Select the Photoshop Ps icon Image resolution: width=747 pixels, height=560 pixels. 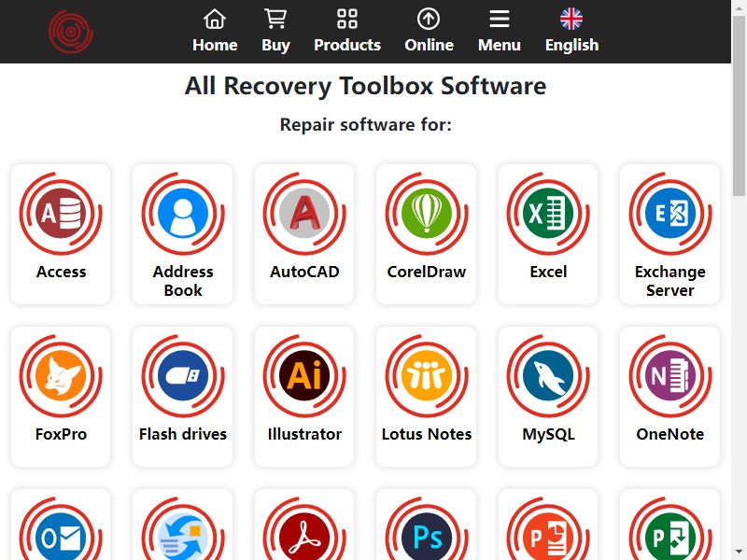click(427, 528)
